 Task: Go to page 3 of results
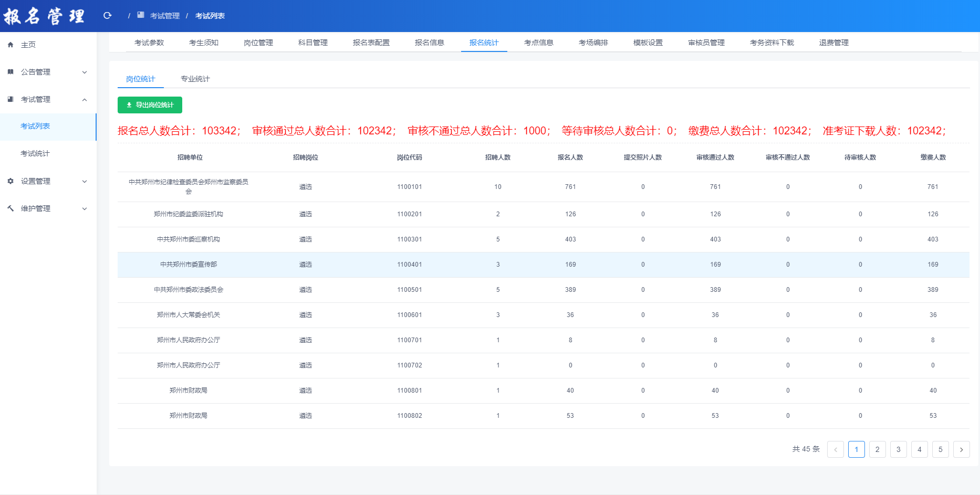[898, 449]
